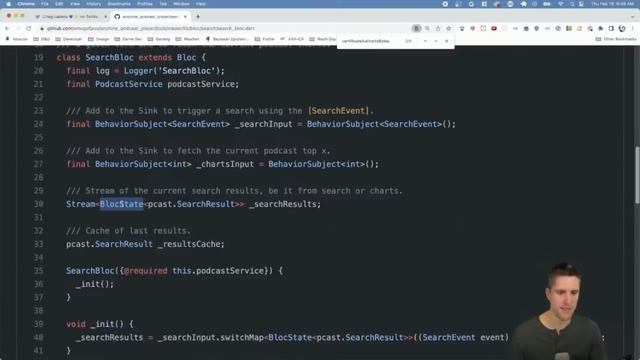The height and width of the screenshot is (360, 640).
Task: Select line number 30 in the code
Action: coord(38,204)
